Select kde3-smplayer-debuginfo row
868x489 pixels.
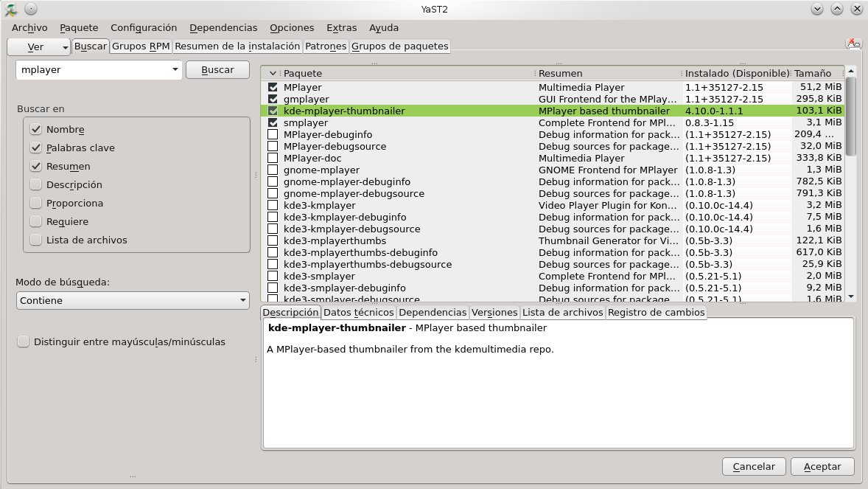[x=553, y=288]
